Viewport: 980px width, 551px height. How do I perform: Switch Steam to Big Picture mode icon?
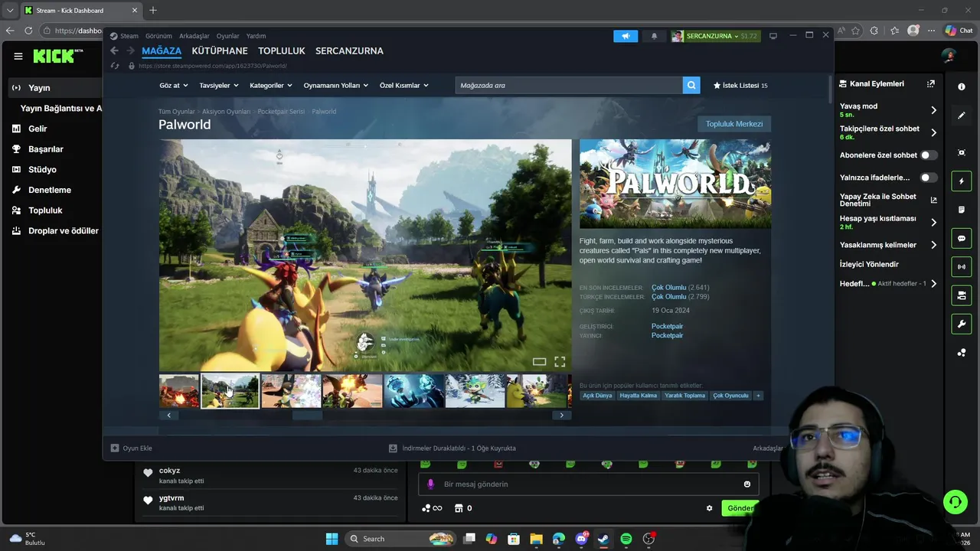773,36
